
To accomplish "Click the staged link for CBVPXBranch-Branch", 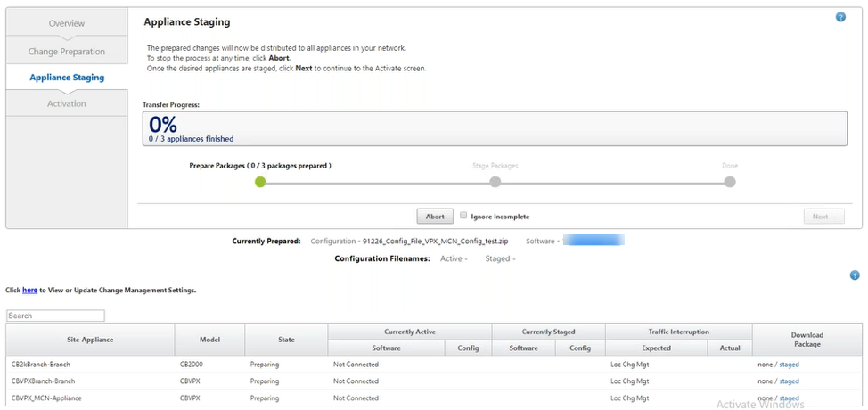I will click(x=789, y=381).
